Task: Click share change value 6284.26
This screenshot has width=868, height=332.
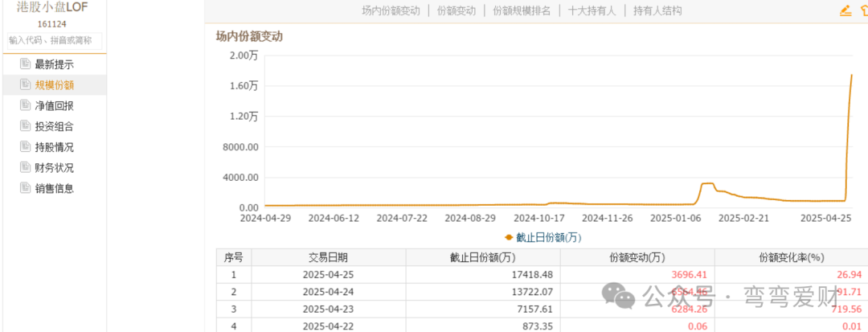Action: [x=690, y=309]
